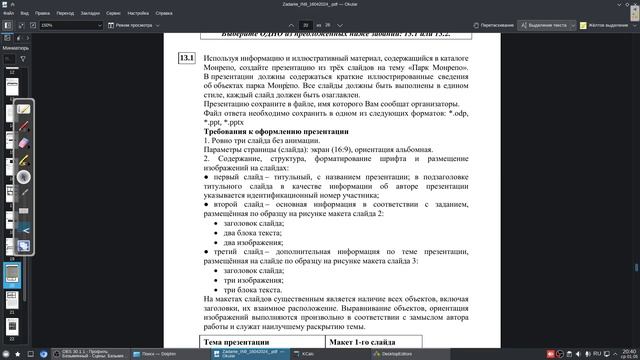Click the thumbnail search field in sidebar
The width and height of the screenshot is (640, 360).
[x=9, y=59]
